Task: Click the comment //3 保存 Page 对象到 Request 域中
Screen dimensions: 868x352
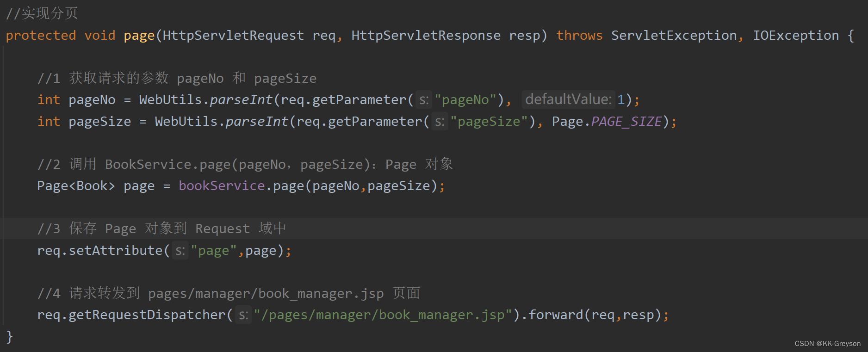Action: click(x=161, y=228)
